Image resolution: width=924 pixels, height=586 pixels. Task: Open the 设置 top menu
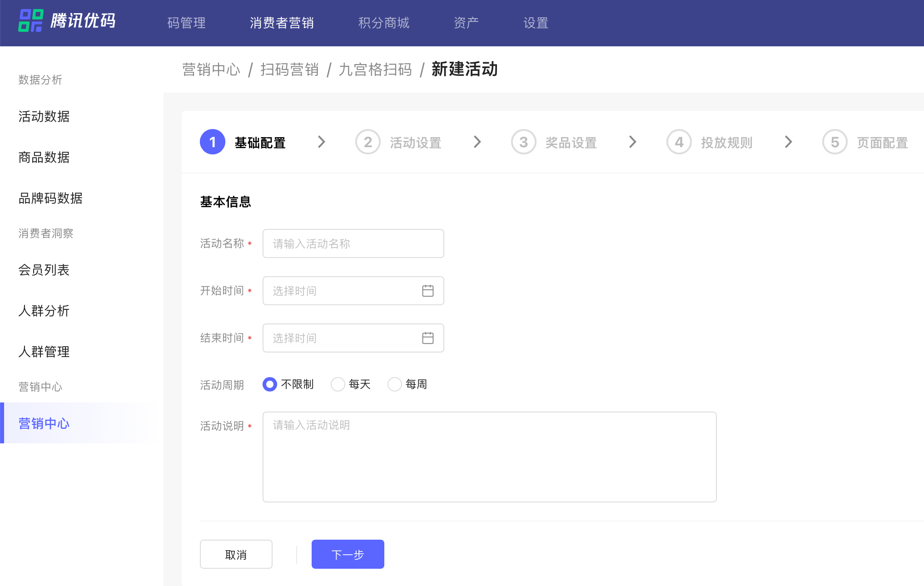coord(536,23)
